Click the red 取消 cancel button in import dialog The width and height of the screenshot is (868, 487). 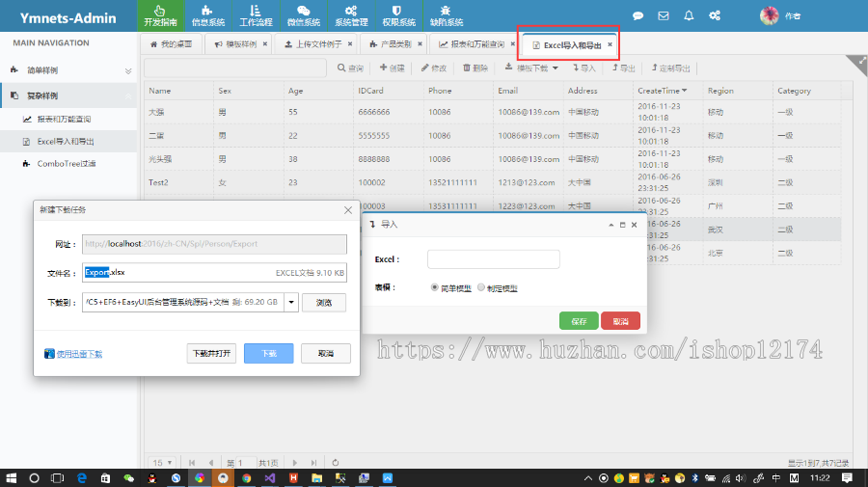pos(620,321)
